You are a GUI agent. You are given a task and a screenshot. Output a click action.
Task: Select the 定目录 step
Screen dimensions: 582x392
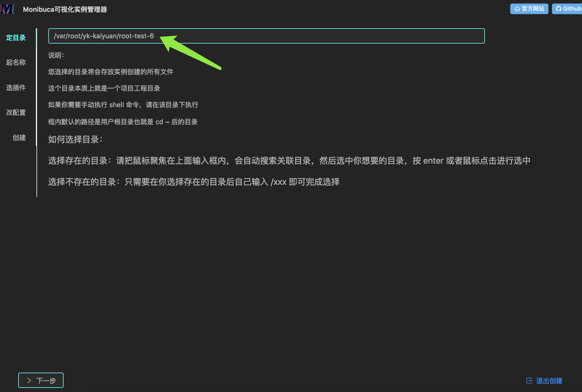point(16,38)
